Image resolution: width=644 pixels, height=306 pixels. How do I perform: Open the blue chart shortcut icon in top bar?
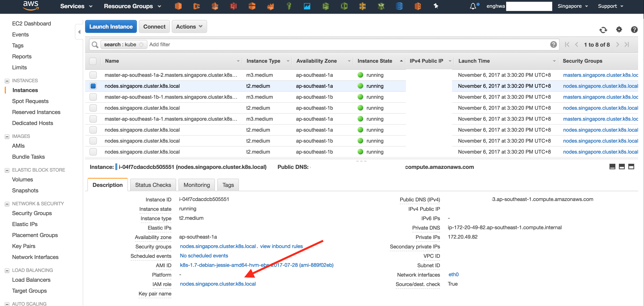pos(307,6)
